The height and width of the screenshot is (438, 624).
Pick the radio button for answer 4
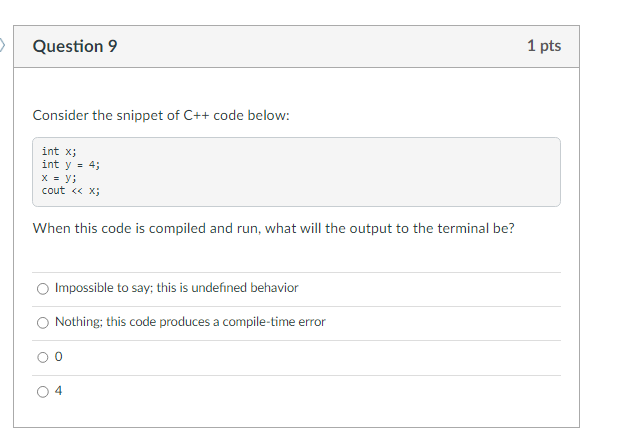tap(43, 392)
